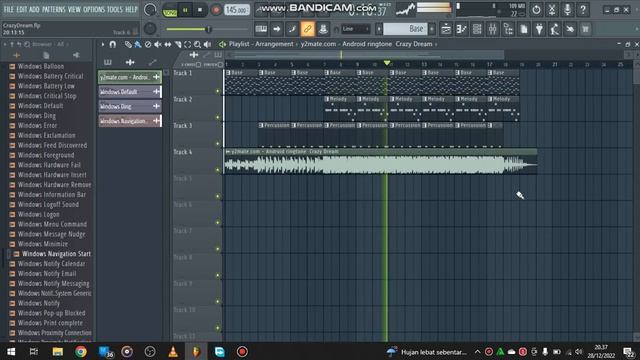Open the VIEW menu
This screenshot has height=360, width=640.
[x=74, y=9]
